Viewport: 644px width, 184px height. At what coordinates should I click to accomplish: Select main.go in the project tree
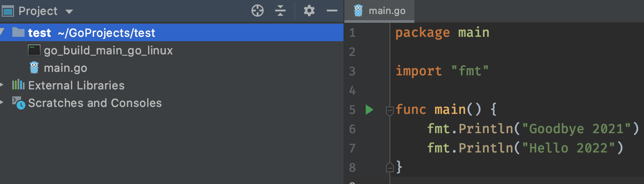tap(65, 68)
